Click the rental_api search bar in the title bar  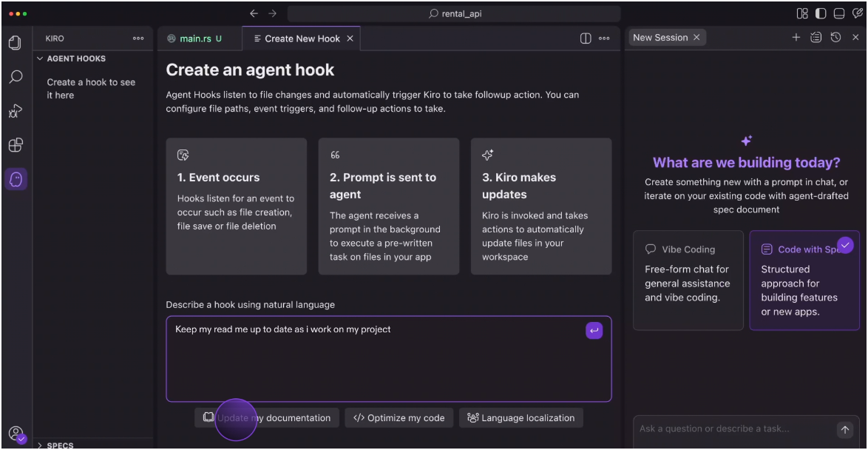click(x=454, y=13)
